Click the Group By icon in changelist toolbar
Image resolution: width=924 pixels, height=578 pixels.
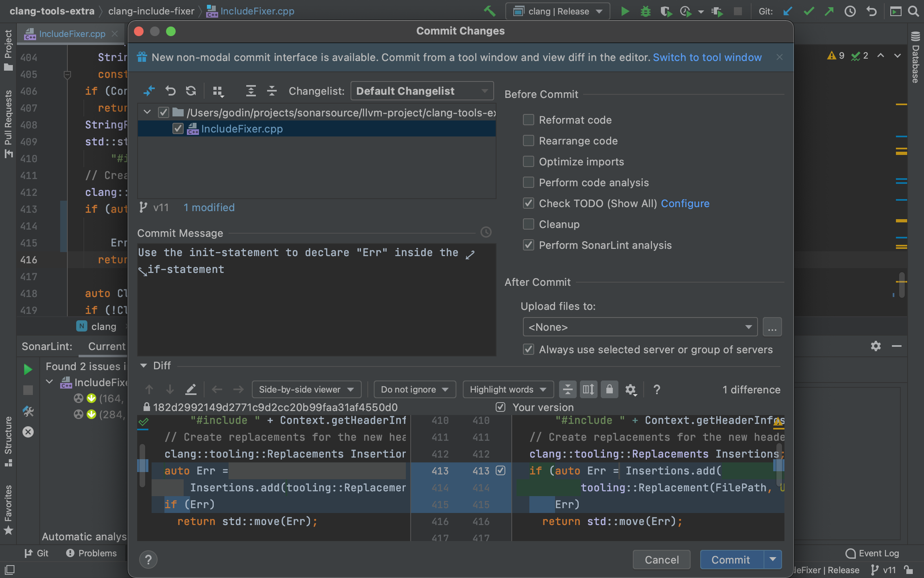point(218,92)
